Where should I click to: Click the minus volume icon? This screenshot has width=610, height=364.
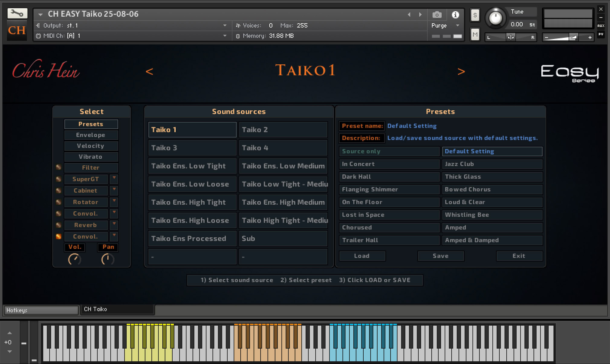tap(547, 37)
